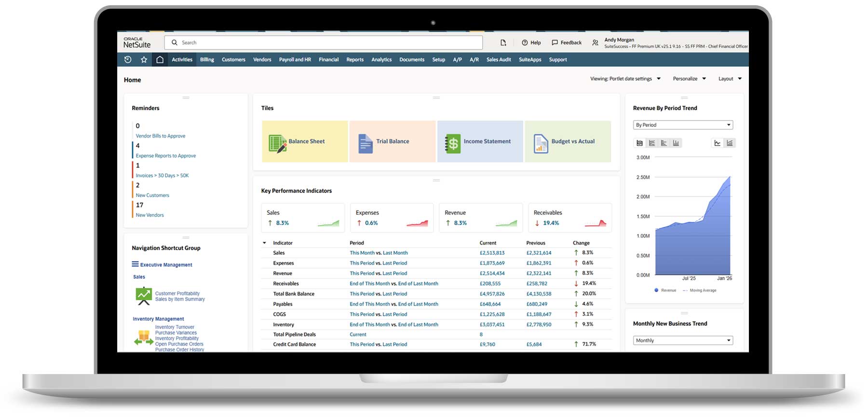868x419 pixels.
Task: Collapse the Indicator table triangle
Action: 264,243
